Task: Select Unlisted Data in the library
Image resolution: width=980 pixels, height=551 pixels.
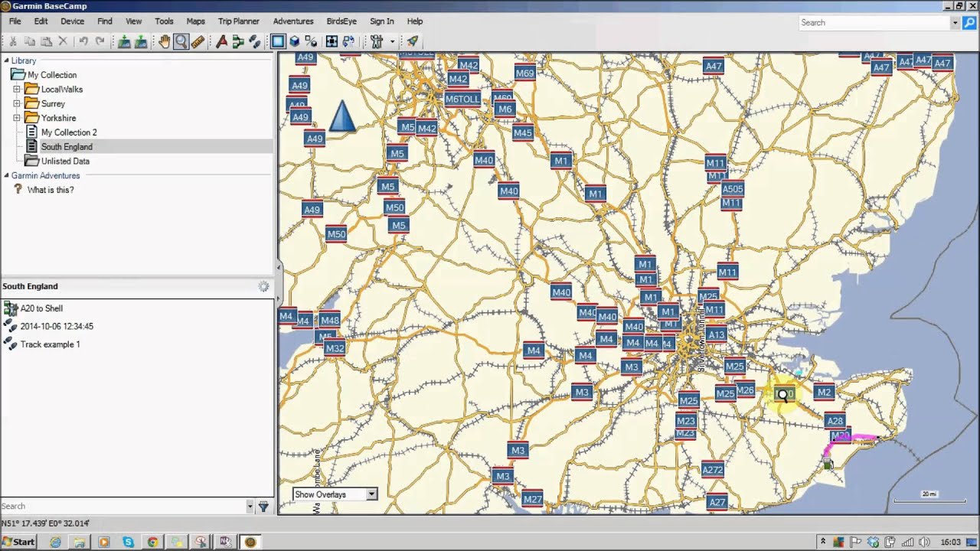Action: coord(65,161)
